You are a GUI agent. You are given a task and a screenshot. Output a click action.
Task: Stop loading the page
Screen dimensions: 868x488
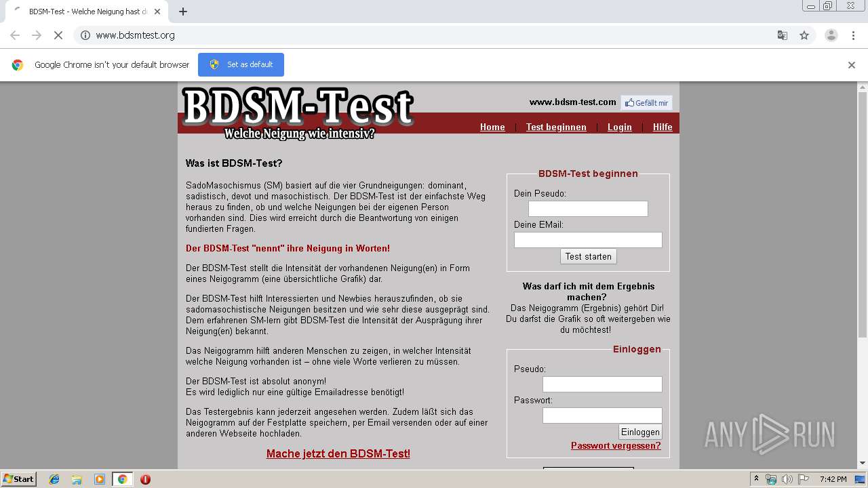pyautogui.click(x=58, y=35)
